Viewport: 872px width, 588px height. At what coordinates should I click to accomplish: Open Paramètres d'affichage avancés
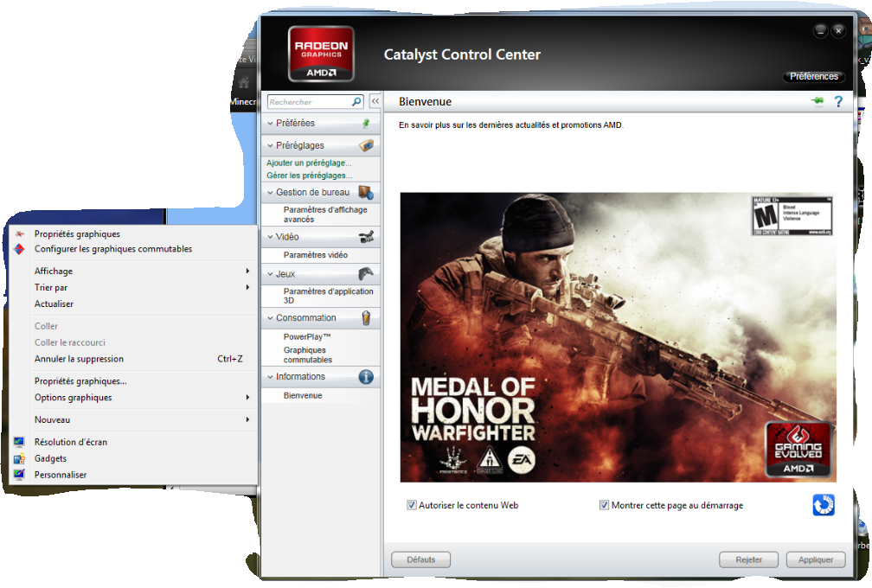pos(325,214)
